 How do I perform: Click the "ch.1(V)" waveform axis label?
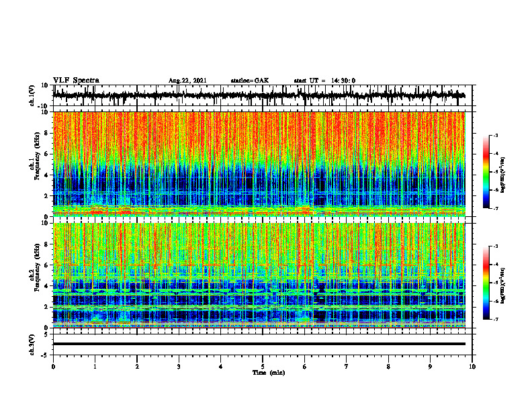pos(31,95)
